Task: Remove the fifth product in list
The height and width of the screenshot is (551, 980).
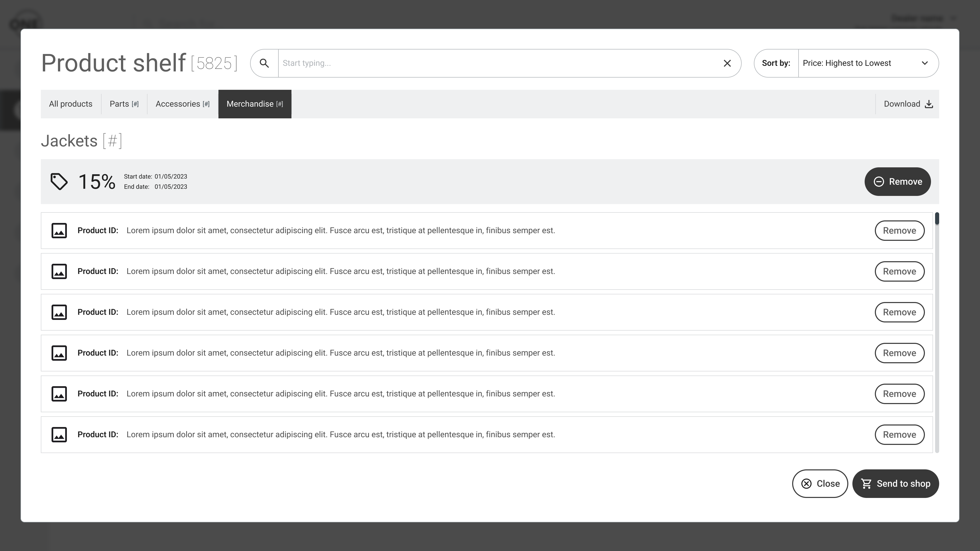Action: [899, 394]
